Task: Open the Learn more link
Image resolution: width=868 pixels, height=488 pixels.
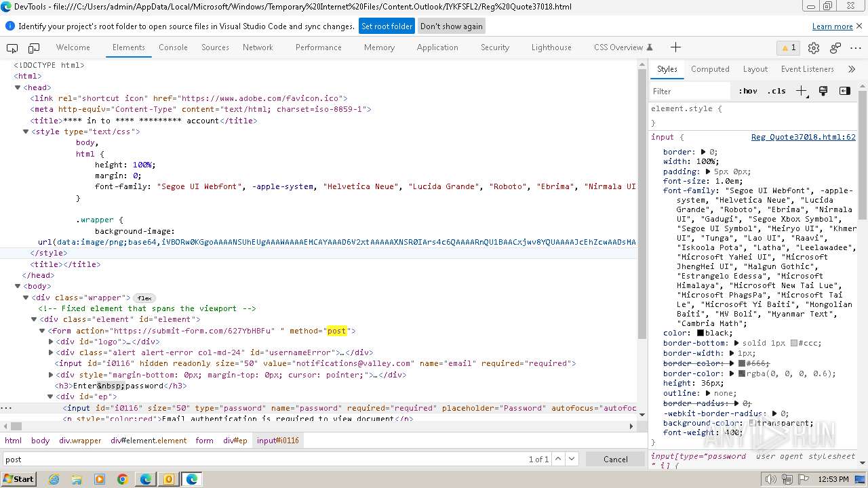Action: [x=832, y=26]
